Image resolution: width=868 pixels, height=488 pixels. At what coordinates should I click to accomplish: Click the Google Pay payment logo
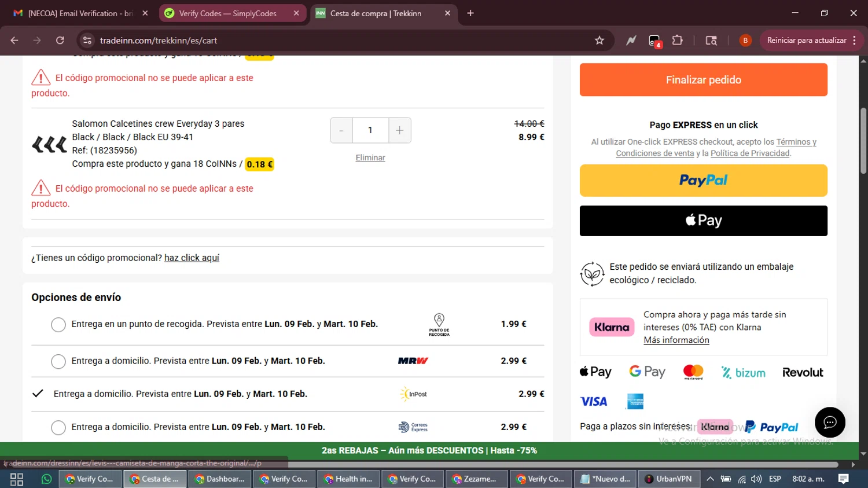coord(647,372)
